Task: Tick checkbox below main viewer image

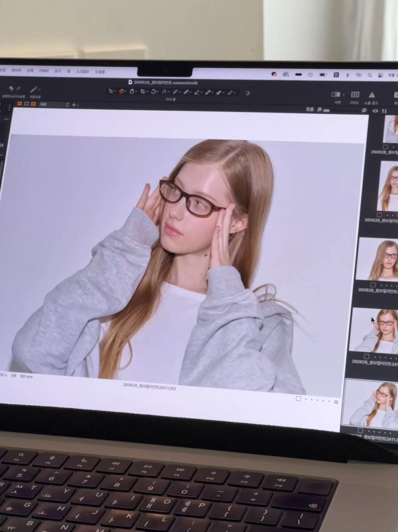Action: (298, 398)
